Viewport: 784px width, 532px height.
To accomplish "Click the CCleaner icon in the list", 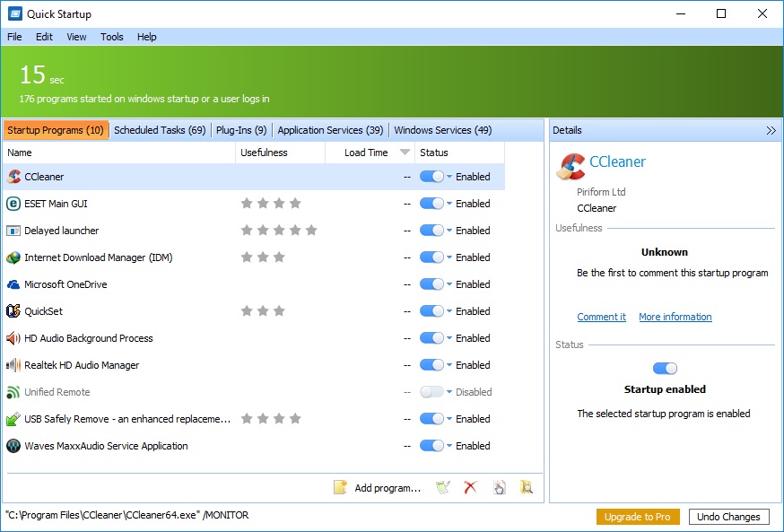I will (13, 177).
